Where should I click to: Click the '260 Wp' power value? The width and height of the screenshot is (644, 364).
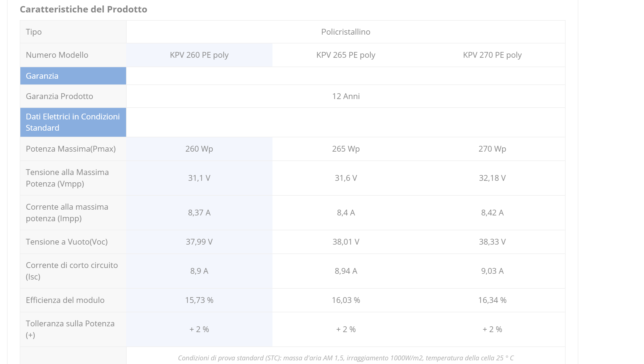click(x=199, y=149)
